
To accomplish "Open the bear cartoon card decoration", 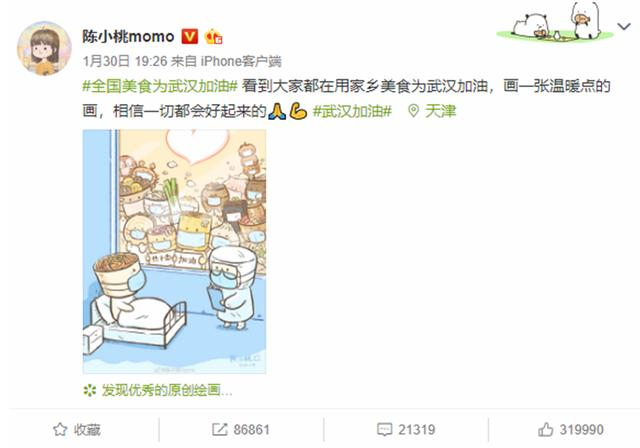I will 555,21.
